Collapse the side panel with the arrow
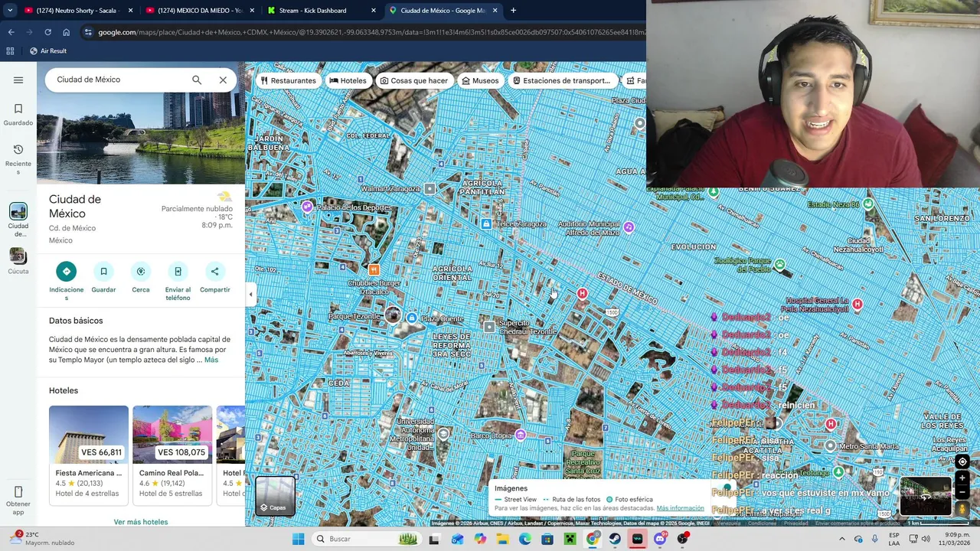 [x=250, y=295]
